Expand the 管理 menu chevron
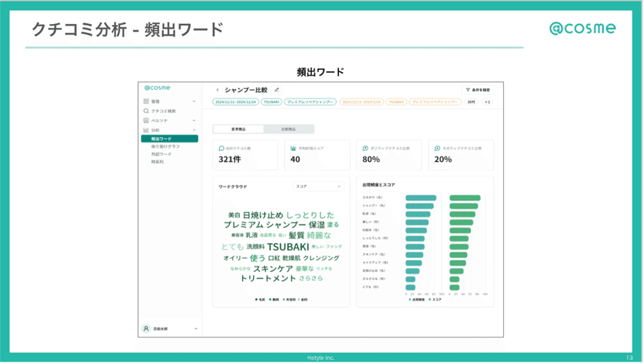Screen dimensions: 644x364 pos(194,101)
